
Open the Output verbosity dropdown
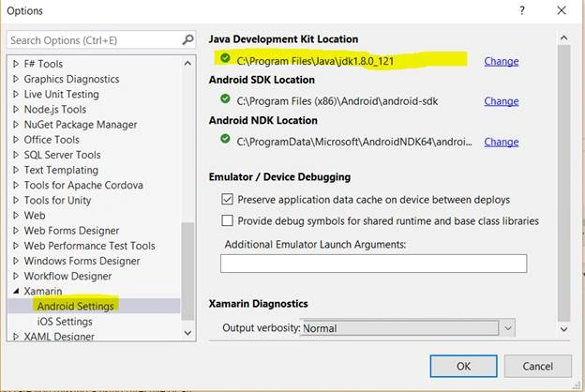(x=507, y=328)
